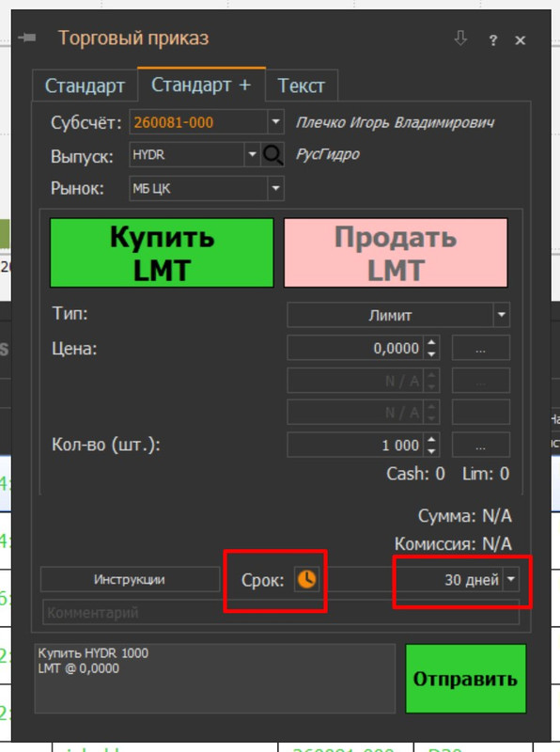Close the Торговый приказ dialog
The width and height of the screenshot is (560, 752).
[x=521, y=40]
